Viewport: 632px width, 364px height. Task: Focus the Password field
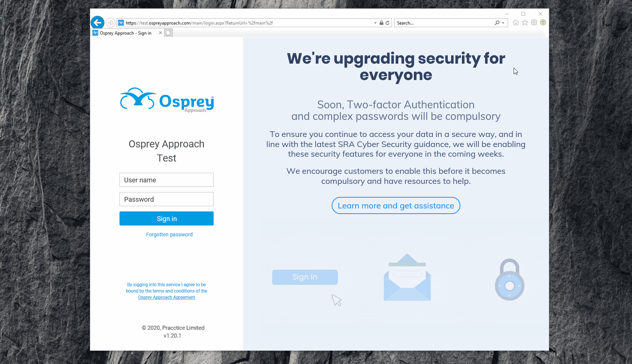tap(166, 199)
